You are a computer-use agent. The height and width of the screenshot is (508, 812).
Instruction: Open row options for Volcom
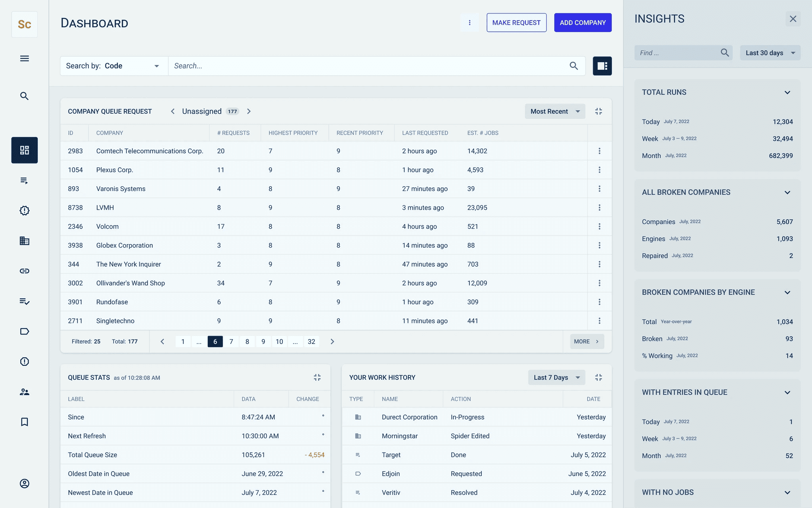(x=599, y=227)
